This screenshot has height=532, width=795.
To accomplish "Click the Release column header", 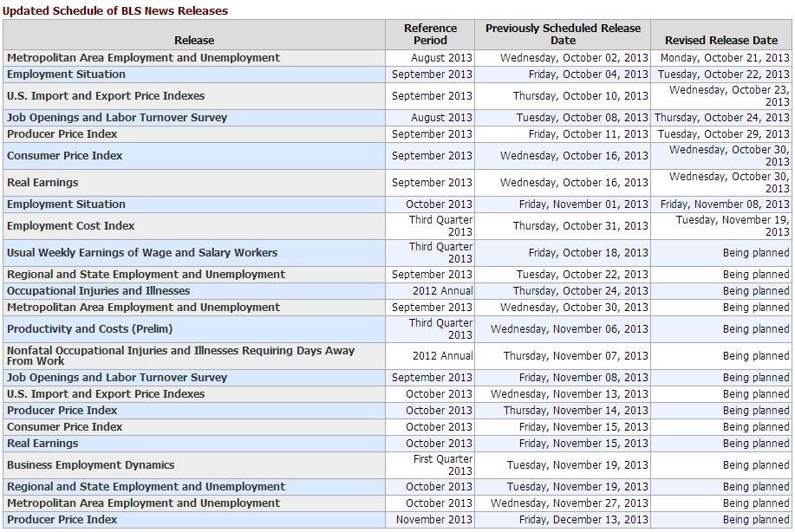I will 194,40.
